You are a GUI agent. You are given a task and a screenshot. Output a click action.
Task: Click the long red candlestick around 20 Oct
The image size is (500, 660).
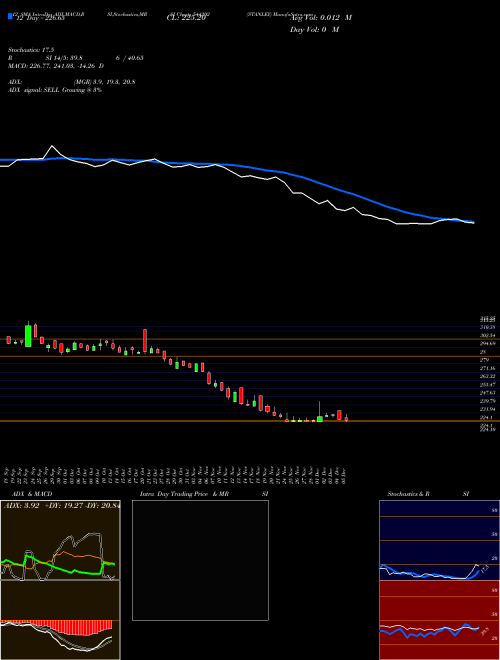(x=145, y=341)
